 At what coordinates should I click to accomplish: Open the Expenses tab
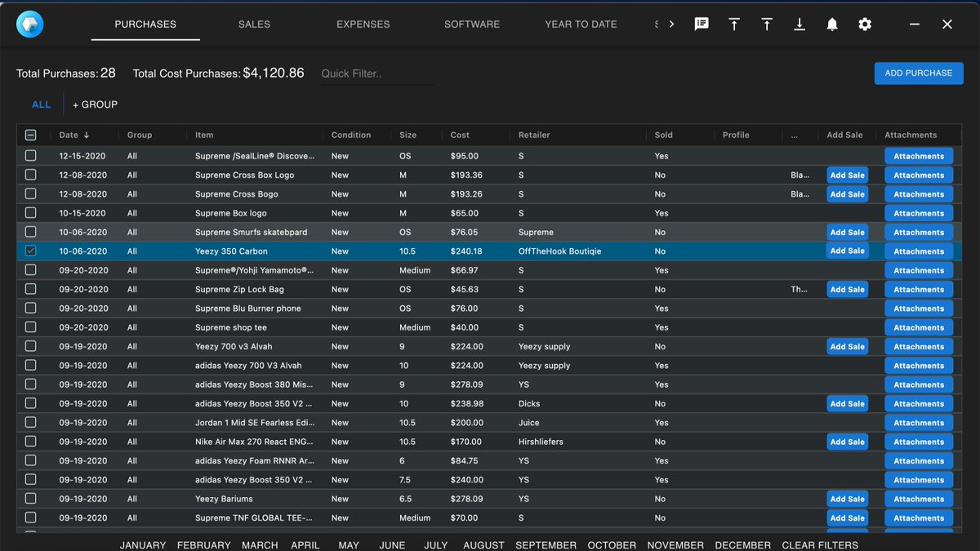pos(363,24)
